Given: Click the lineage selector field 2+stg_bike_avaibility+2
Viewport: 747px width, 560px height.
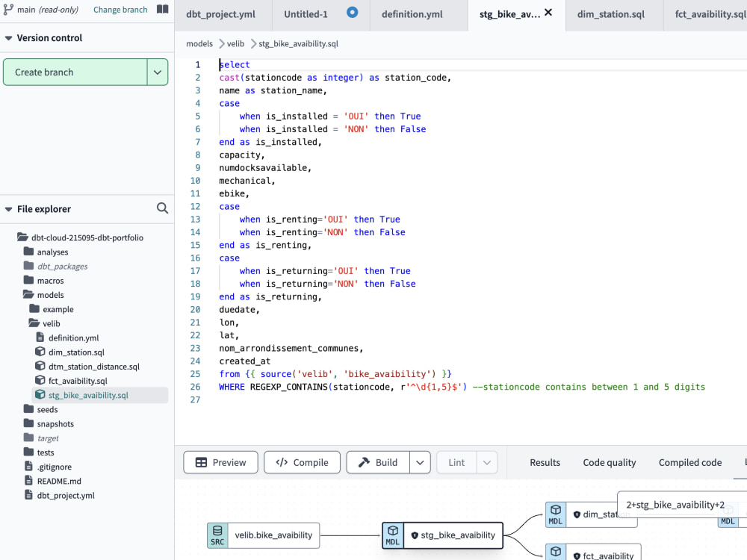Looking at the screenshot, I should pyautogui.click(x=682, y=505).
